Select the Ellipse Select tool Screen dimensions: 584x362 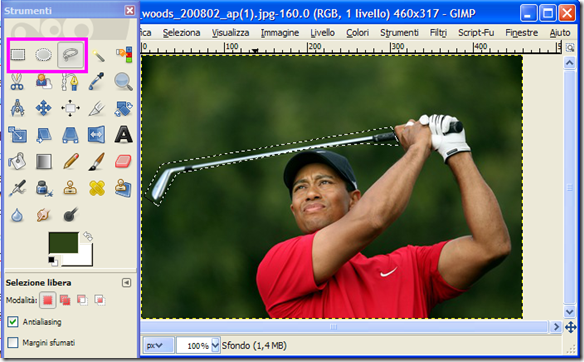[44, 55]
